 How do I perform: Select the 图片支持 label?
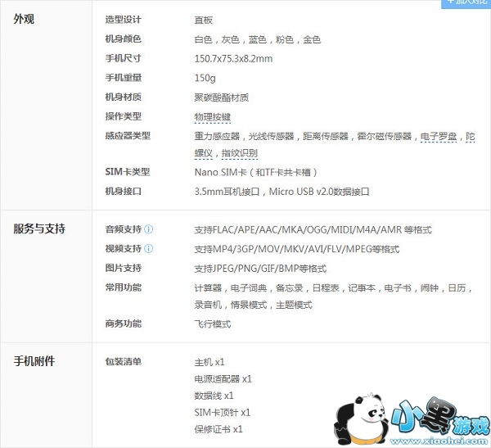click(x=123, y=268)
